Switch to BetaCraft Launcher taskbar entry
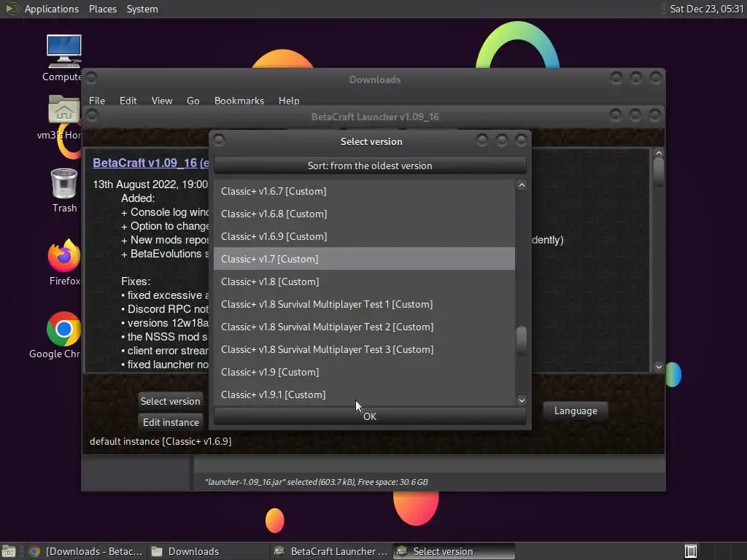This screenshot has height=560, width=747. pos(330,551)
